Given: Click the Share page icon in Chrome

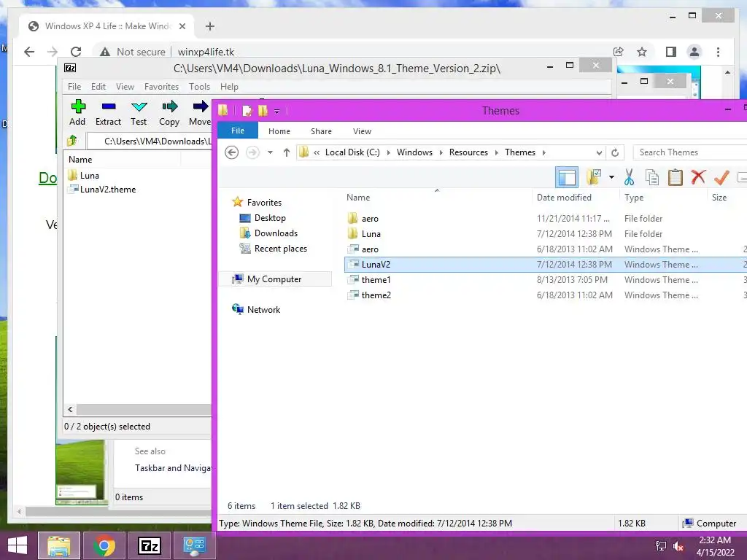Looking at the screenshot, I should [619, 52].
